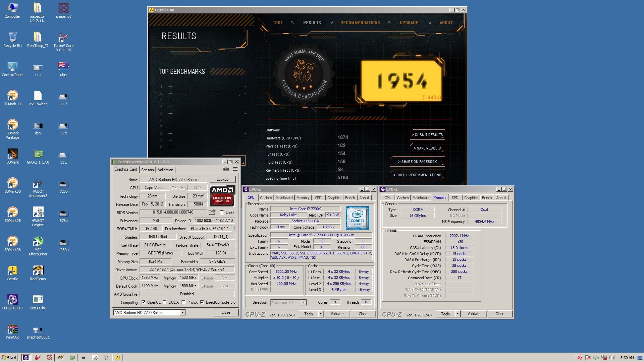Screen dimensions: 644x362
Task: Launch the GPU-Z.1.17.0 desktop icon
Action: pos(38,156)
